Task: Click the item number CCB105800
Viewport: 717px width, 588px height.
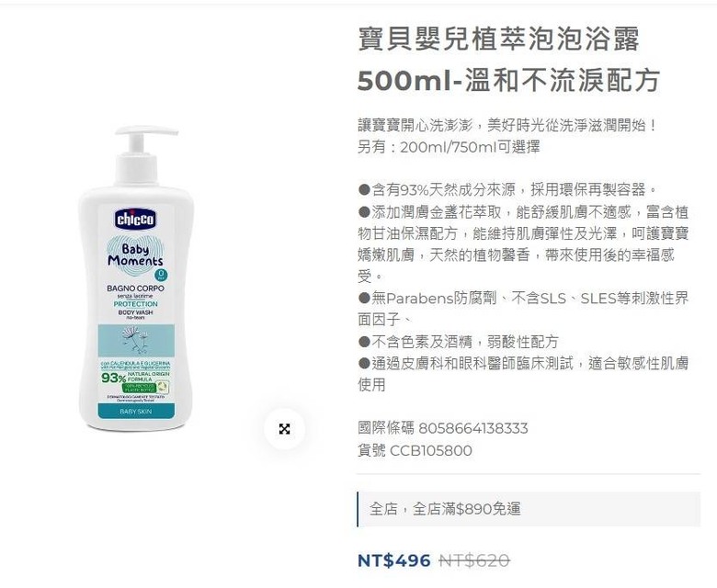Action: [431, 450]
